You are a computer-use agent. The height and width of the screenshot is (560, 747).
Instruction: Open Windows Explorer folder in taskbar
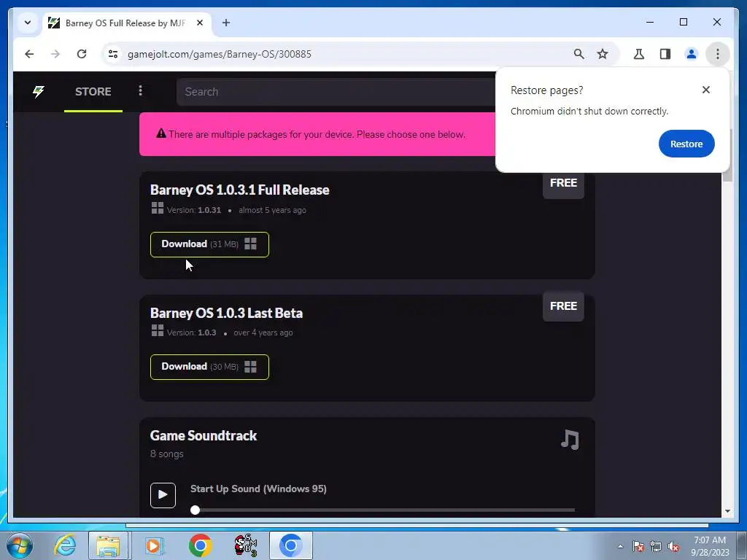tap(108, 545)
